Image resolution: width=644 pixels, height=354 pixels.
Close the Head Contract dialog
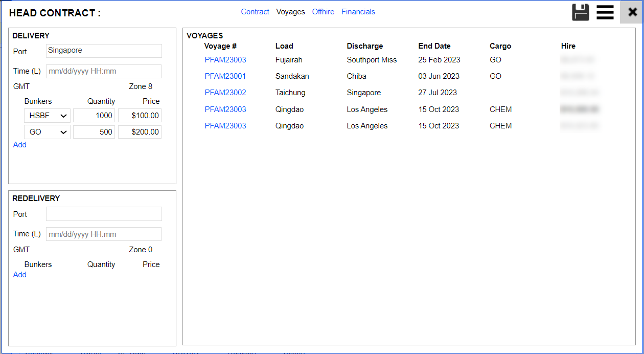pyautogui.click(x=632, y=12)
